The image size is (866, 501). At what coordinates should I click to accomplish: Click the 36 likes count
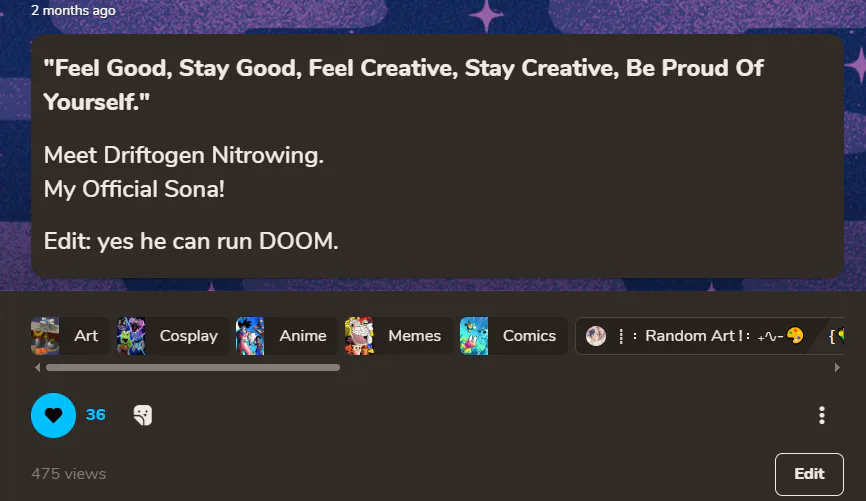96,415
